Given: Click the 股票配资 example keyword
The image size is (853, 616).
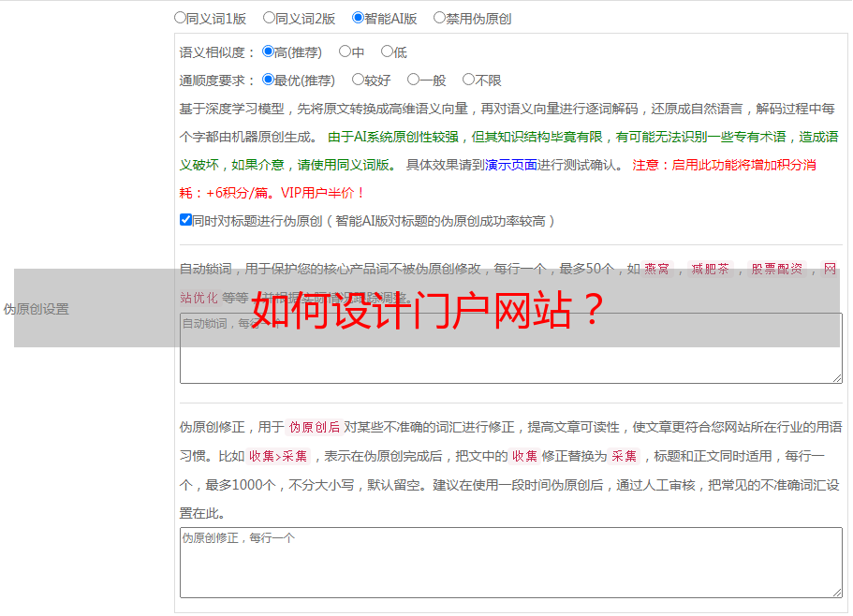Looking at the screenshot, I should (x=777, y=269).
